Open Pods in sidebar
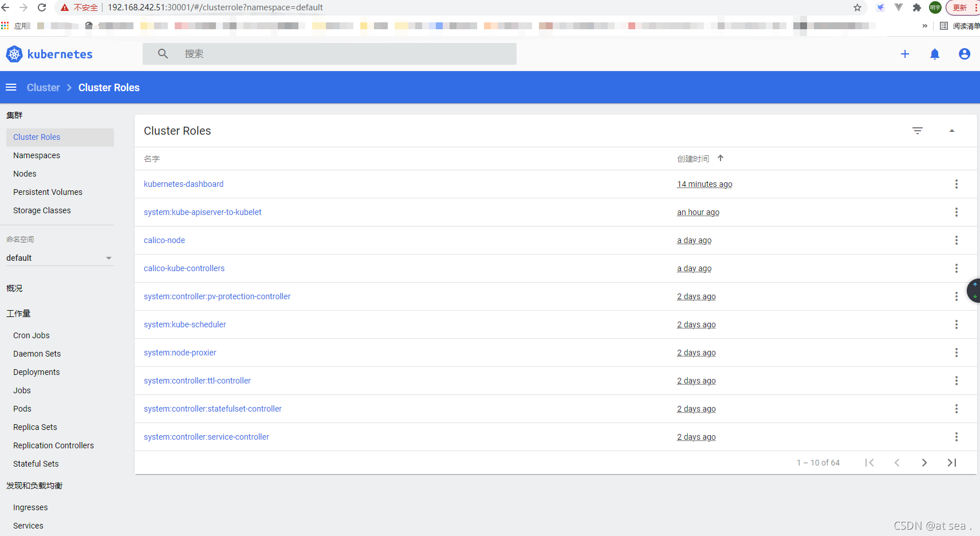This screenshot has width=980, height=536. 22,409
